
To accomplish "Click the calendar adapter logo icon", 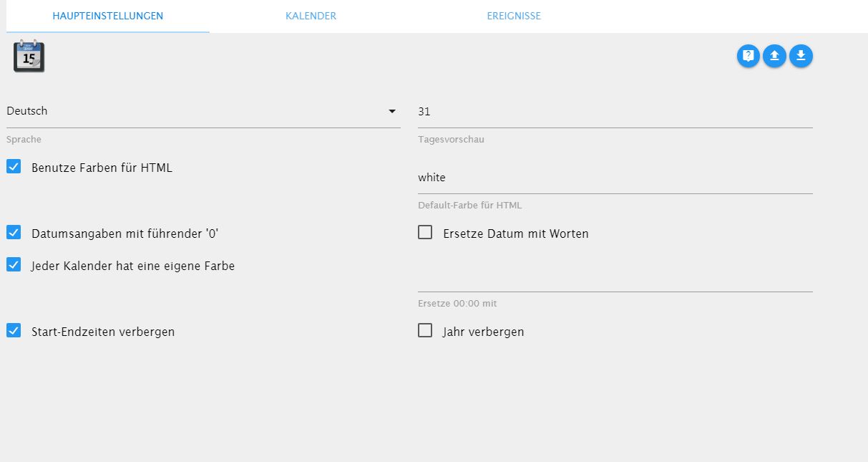I will click(x=29, y=57).
